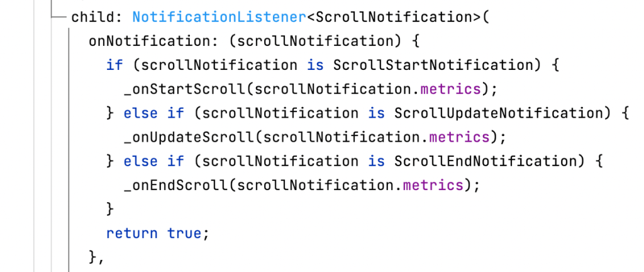This screenshot has width=644, height=272.
Task: Click the closing brace before return
Action: click(109, 209)
